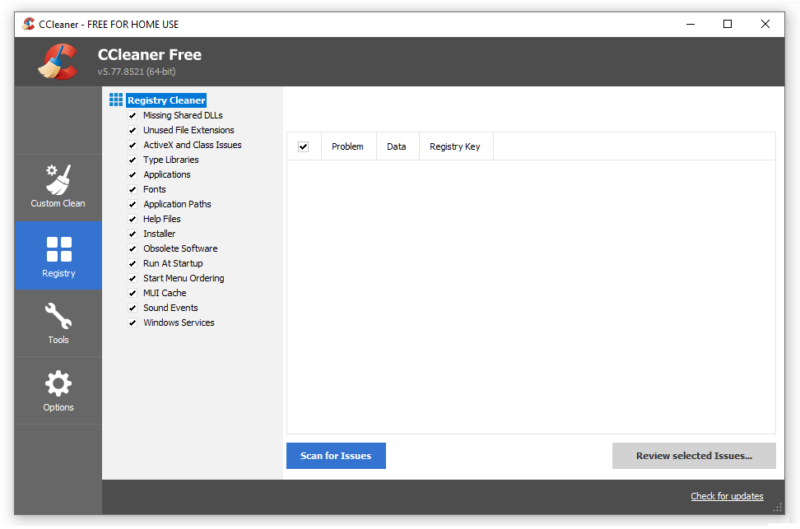This screenshot has width=800, height=529.
Task: Maximize the CCleaner window
Action: (x=728, y=24)
